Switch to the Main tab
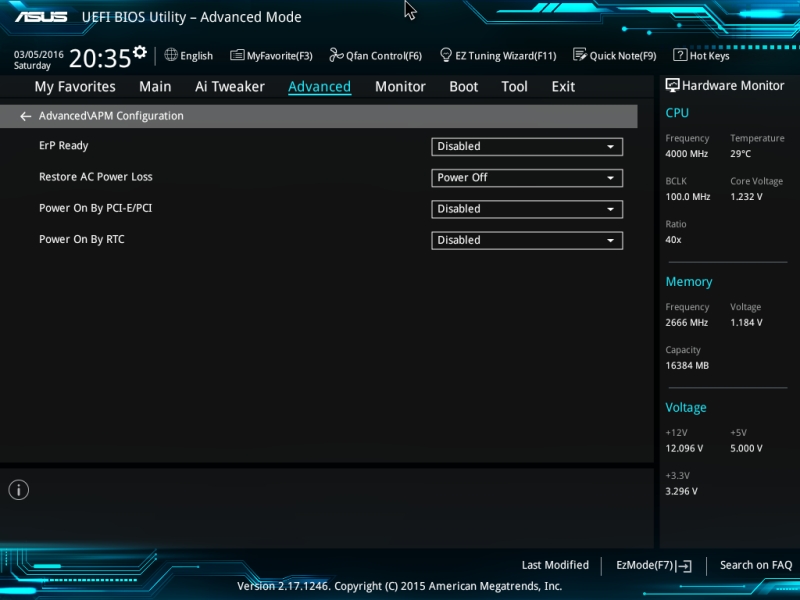 pyautogui.click(x=155, y=87)
